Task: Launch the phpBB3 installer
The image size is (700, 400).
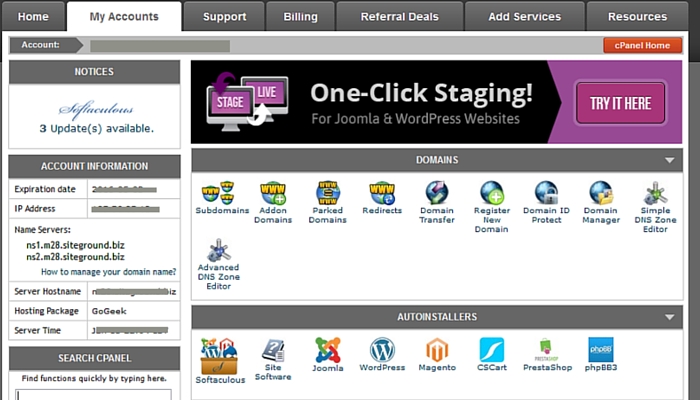Action: click(601, 355)
